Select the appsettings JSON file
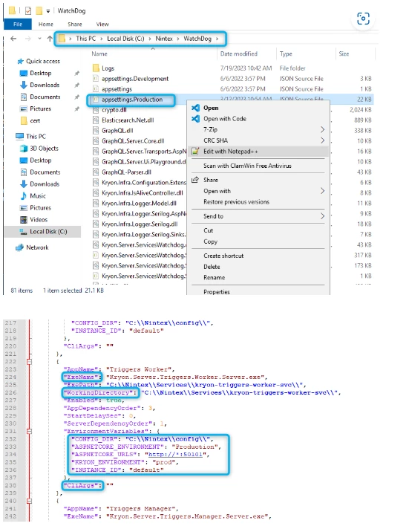The height and width of the screenshot is (532, 409). 117,89
